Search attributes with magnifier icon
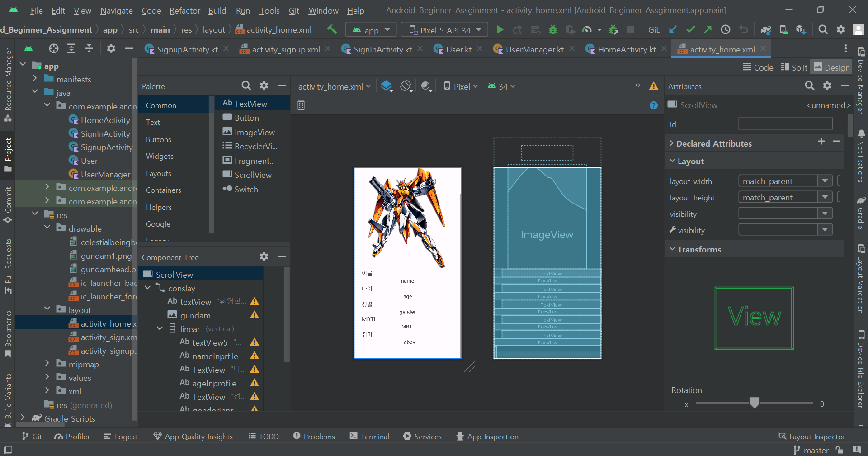 point(810,85)
